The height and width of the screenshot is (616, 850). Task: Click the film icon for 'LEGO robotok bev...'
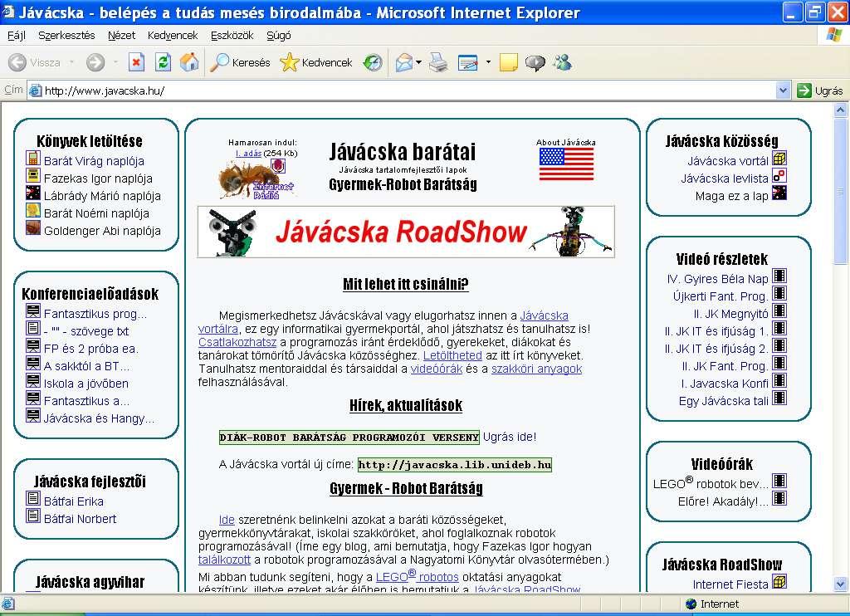[779, 481]
